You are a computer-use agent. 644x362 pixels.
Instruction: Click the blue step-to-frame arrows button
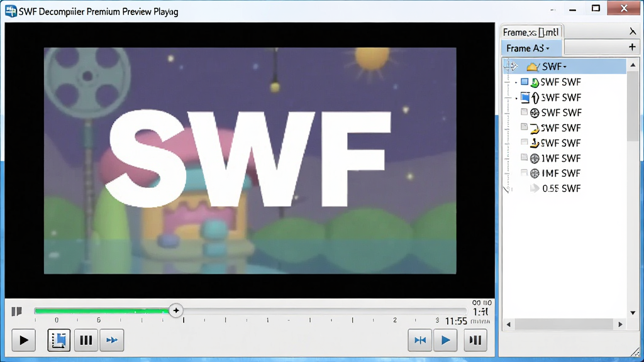[x=419, y=340]
